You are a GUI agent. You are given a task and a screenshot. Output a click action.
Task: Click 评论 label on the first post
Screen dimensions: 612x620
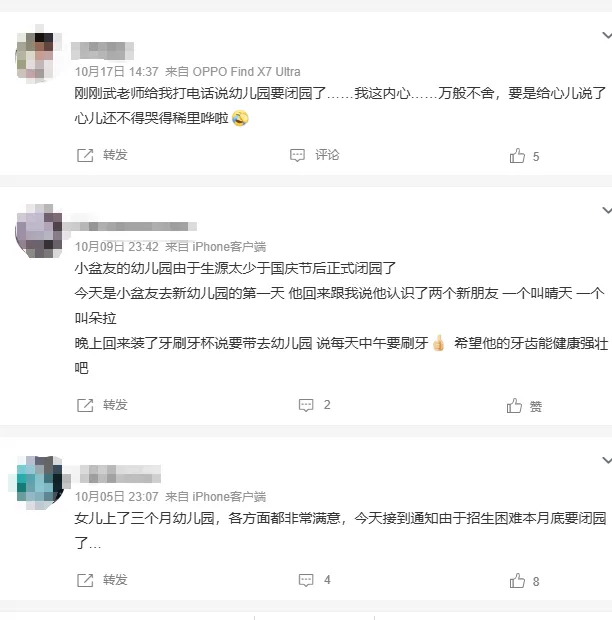coord(327,155)
